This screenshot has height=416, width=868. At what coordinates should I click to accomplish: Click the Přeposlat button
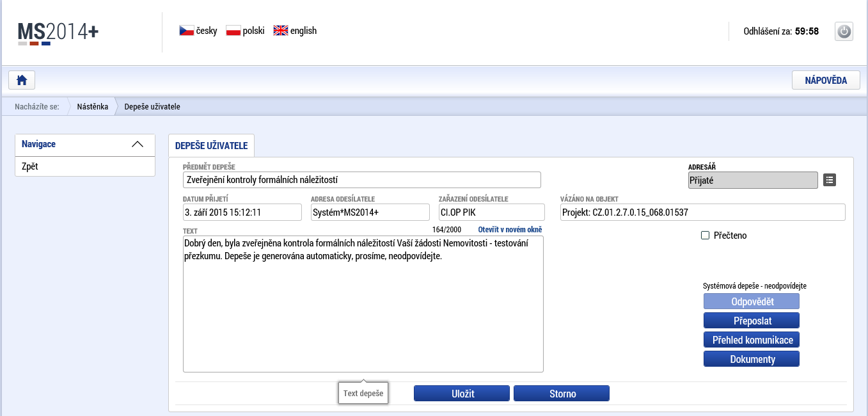[x=752, y=321]
